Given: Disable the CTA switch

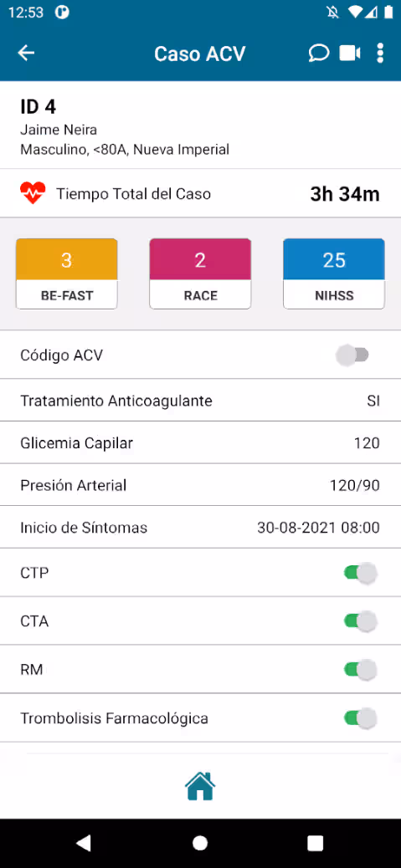Looking at the screenshot, I should click(x=361, y=621).
